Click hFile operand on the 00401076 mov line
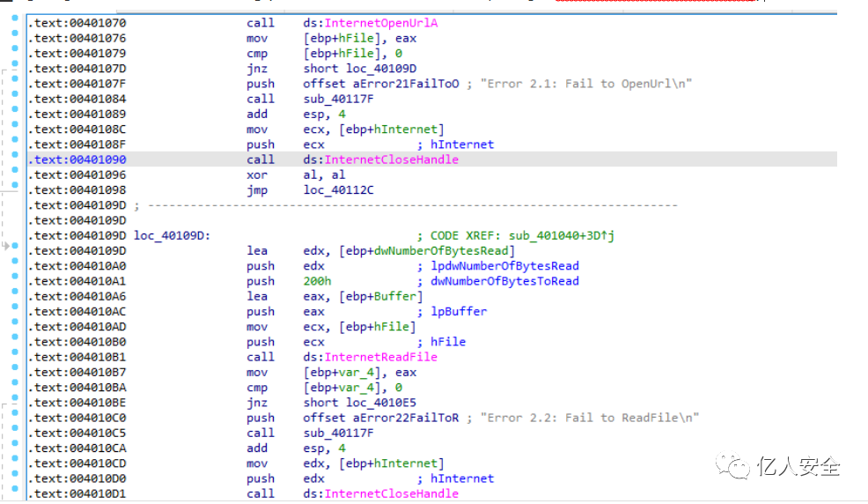868x504 pixels. 356,38
